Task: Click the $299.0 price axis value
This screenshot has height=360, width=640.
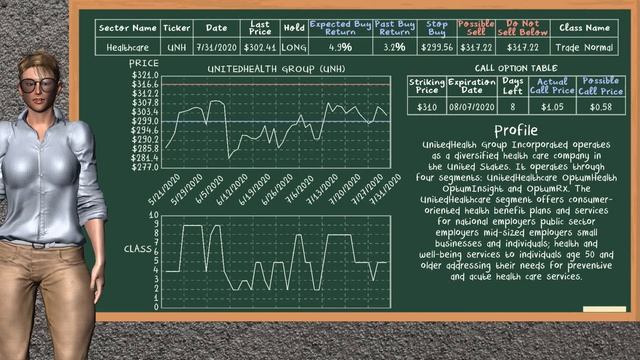Action: (145, 121)
